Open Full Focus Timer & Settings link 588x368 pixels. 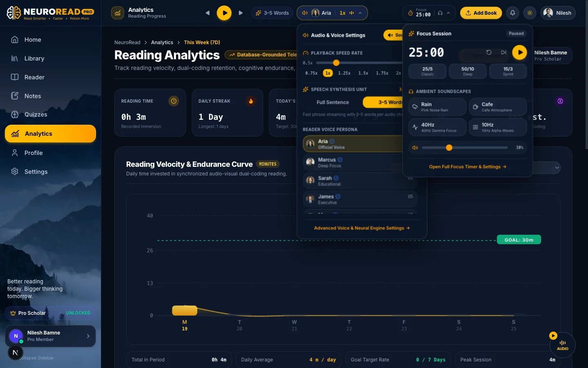(468, 167)
